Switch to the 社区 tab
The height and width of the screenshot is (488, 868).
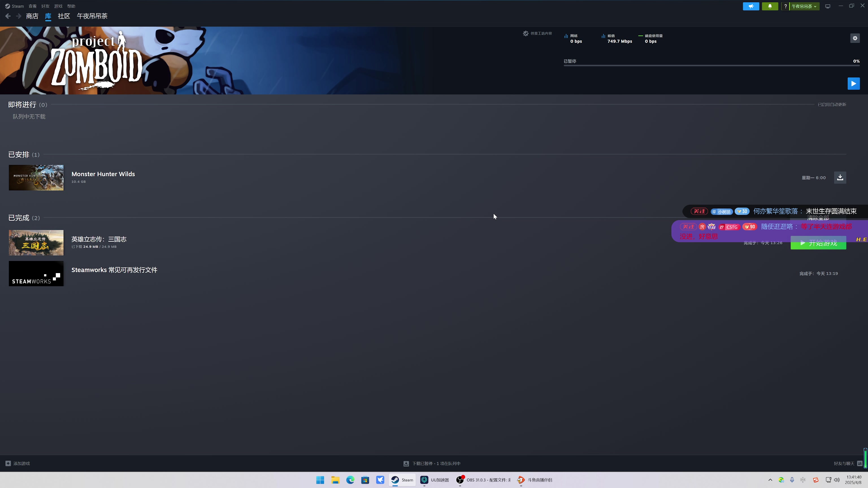point(64,16)
